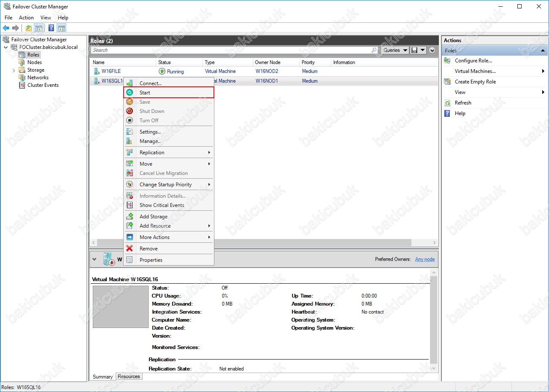Viewport: 549px width, 392px height.
Task: Click Refresh in Actions pane
Action: [463, 103]
